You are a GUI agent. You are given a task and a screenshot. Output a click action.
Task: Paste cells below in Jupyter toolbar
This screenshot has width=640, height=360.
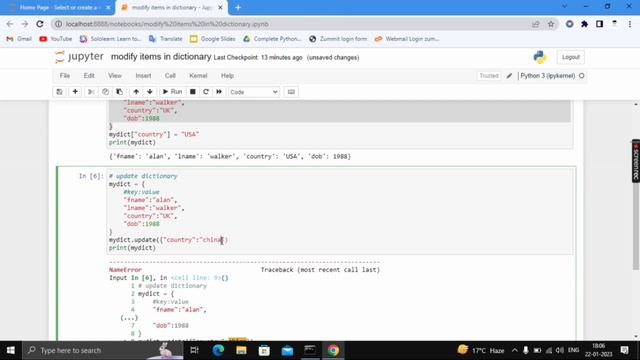tap(120, 92)
